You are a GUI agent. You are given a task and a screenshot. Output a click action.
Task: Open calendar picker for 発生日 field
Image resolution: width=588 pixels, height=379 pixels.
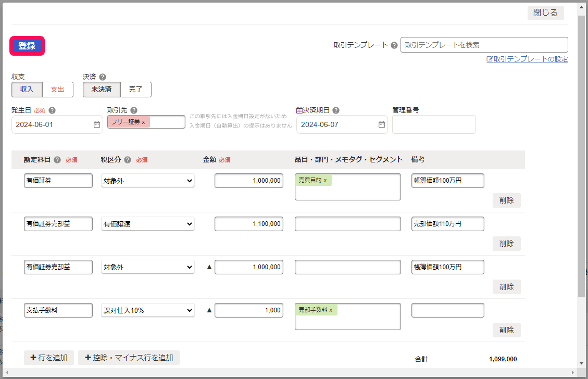(97, 124)
